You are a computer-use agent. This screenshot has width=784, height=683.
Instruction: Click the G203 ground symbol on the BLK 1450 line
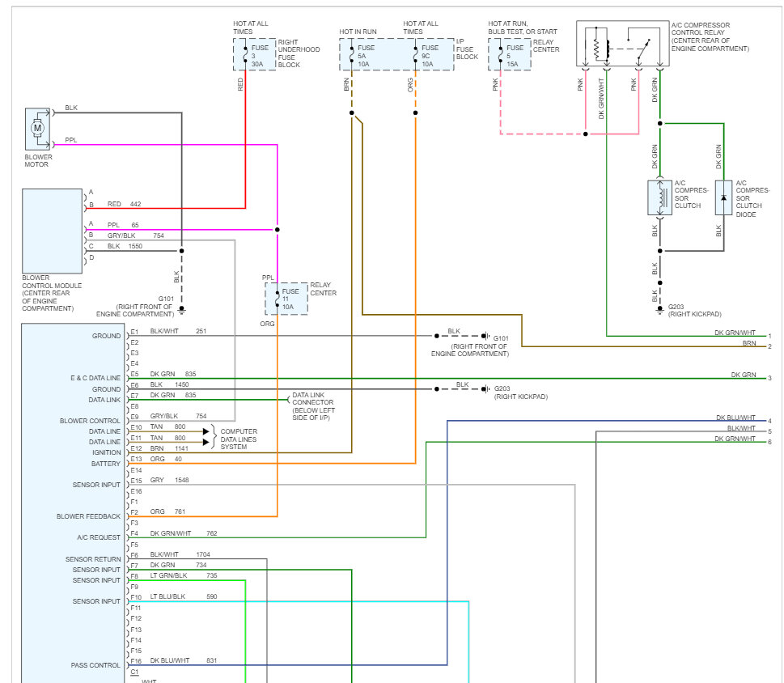pos(485,389)
